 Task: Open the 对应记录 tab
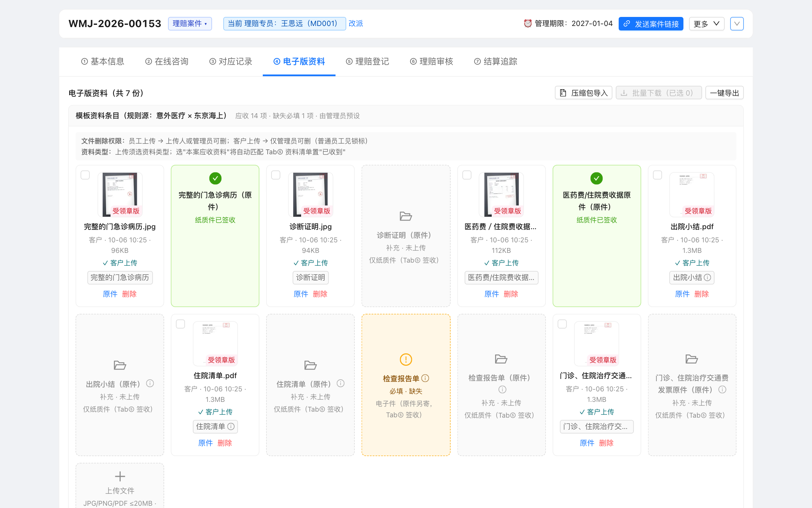pos(231,61)
